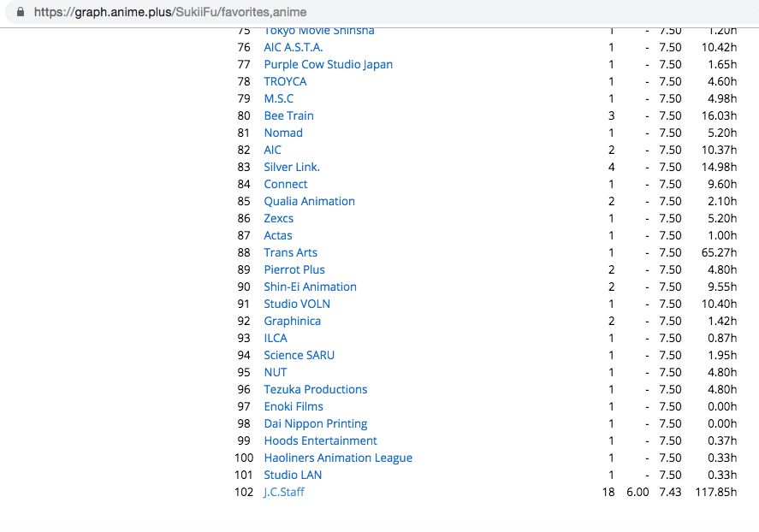The image size is (759, 532).
Task: Open the J.C.Staff studio link
Action: [x=284, y=493]
